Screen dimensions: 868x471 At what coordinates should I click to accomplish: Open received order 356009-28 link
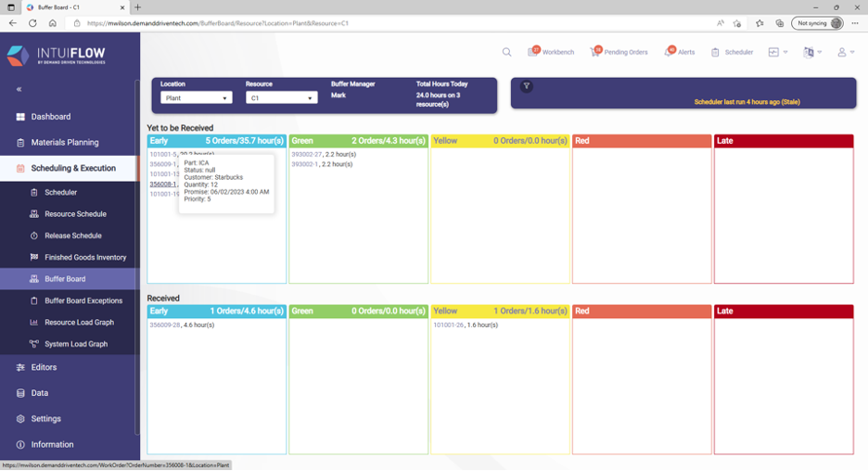coord(164,325)
